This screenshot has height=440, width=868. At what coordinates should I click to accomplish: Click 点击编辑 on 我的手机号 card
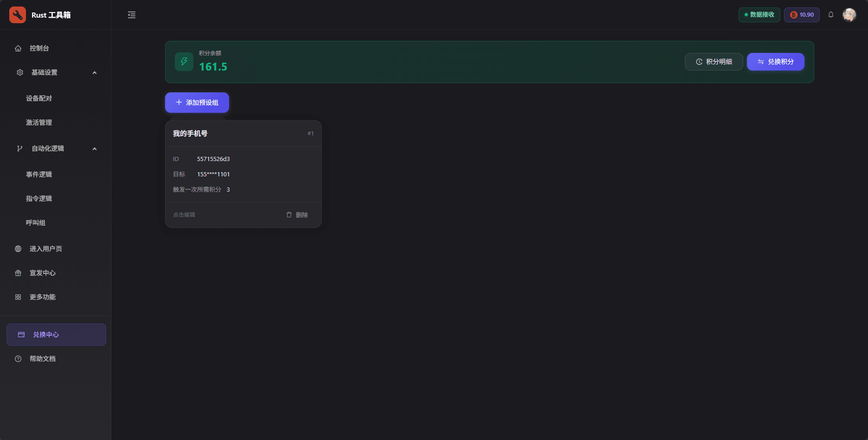[x=184, y=215]
